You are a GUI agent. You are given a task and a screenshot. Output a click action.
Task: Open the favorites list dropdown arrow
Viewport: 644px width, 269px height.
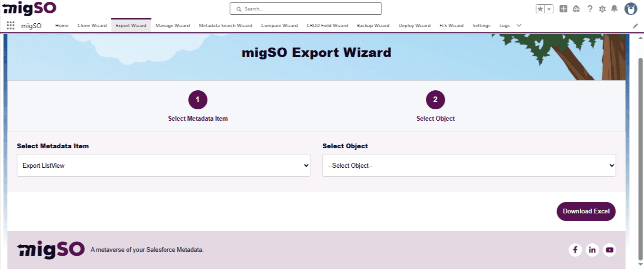click(549, 9)
